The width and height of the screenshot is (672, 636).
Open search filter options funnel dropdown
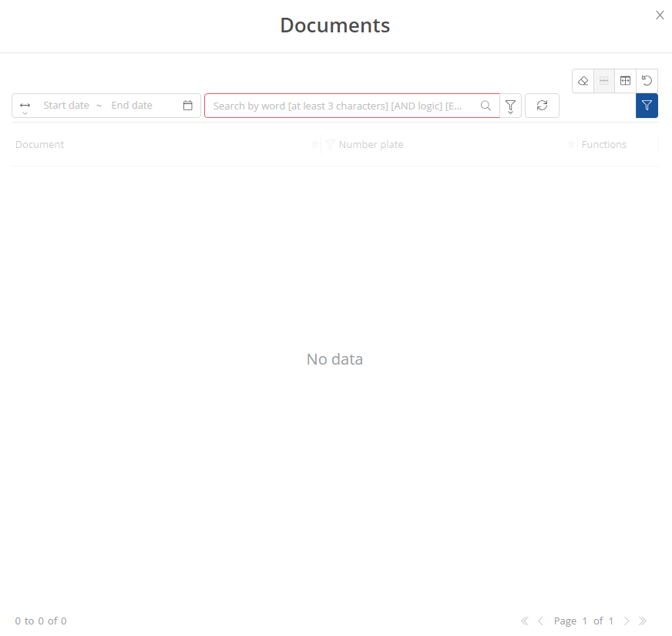point(510,106)
